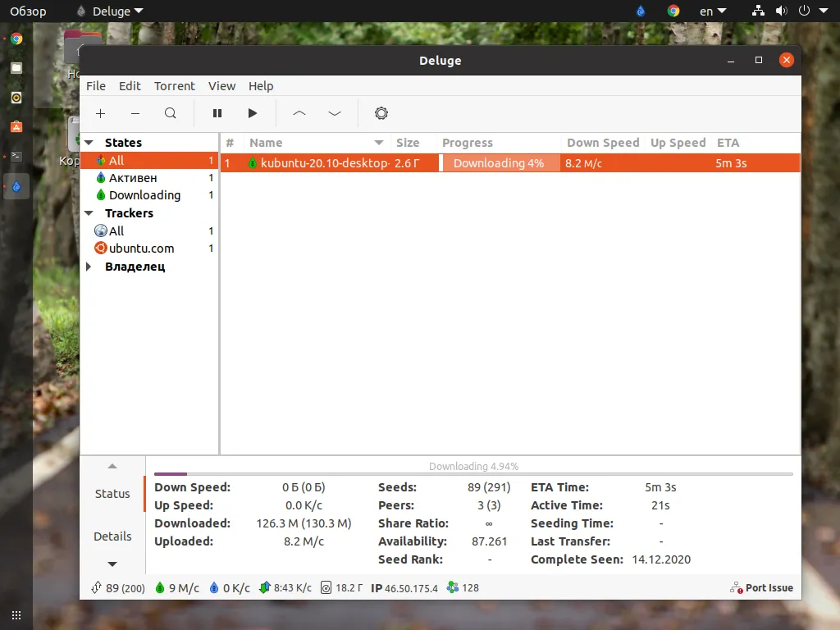Image resolution: width=840 pixels, height=630 pixels.
Task: Select the All filter under States
Action: point(149,160)
